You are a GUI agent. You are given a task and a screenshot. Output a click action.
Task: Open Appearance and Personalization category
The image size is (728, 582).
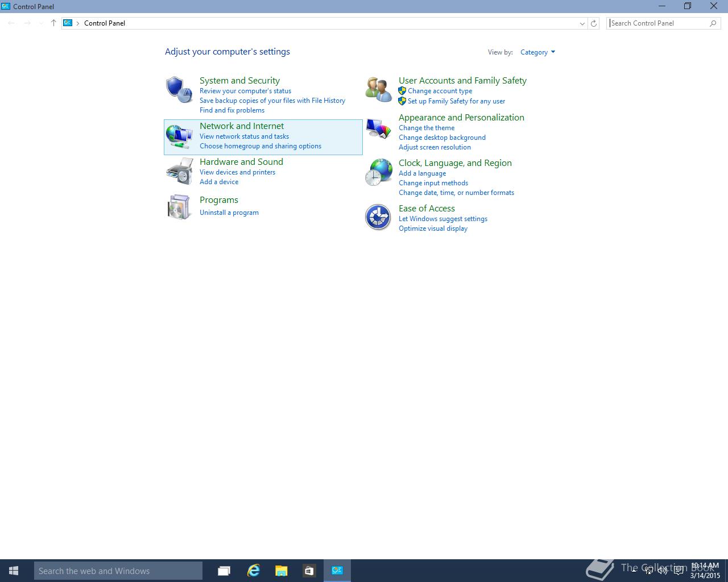[461, 118]
